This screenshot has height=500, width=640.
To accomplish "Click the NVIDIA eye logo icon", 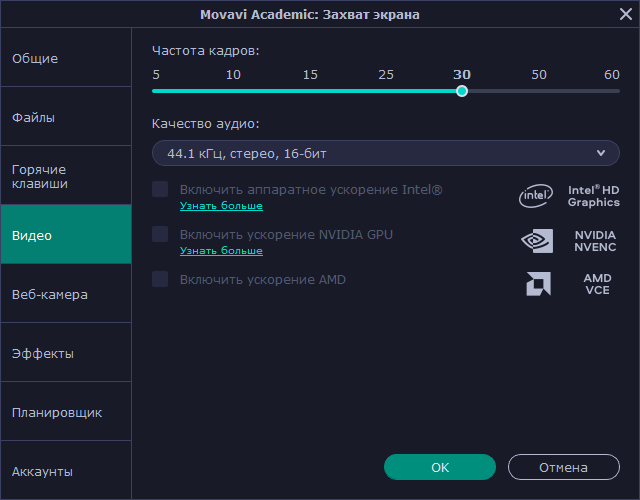I will (x=537, y=241).
